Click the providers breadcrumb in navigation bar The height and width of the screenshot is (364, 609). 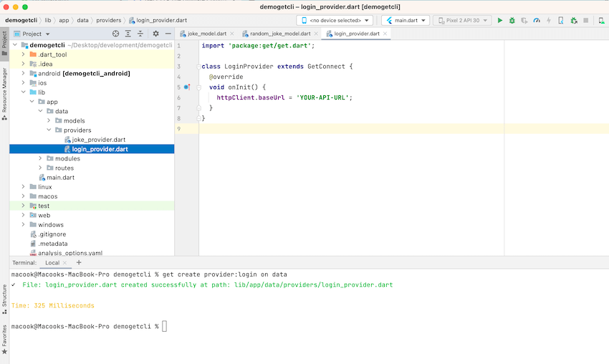[x=109, y=20]
